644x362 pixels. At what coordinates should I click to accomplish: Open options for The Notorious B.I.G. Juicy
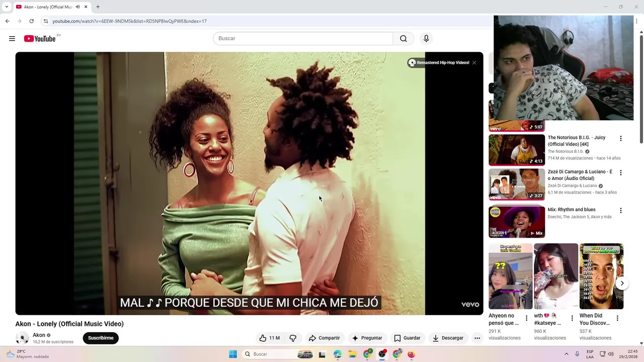coord(620,139)
